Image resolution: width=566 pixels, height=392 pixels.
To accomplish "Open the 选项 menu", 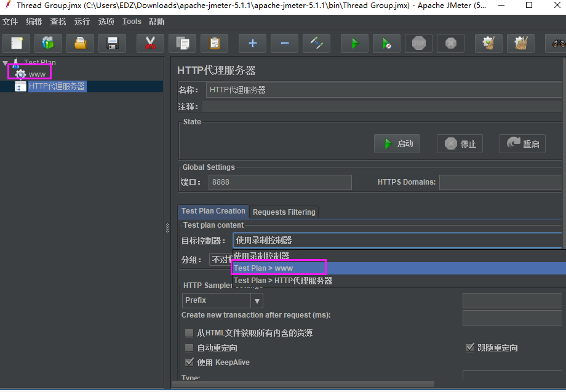I will coord(106,22).
